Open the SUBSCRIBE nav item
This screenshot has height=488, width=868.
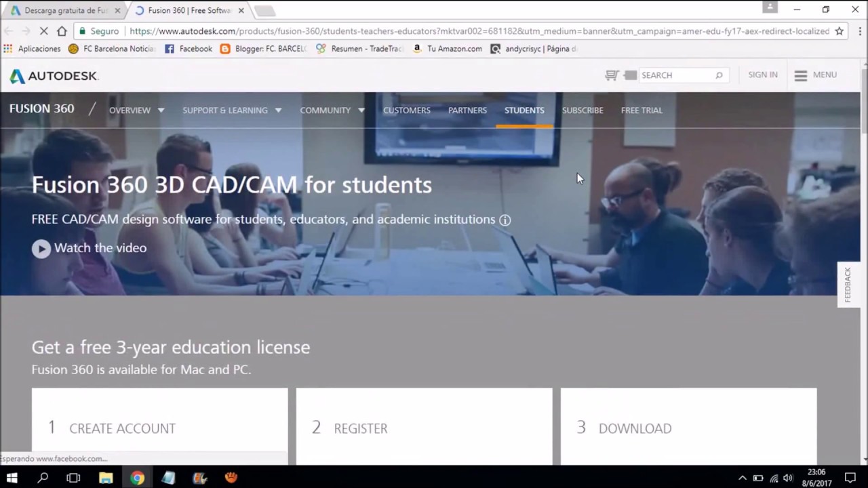[583, 110]
